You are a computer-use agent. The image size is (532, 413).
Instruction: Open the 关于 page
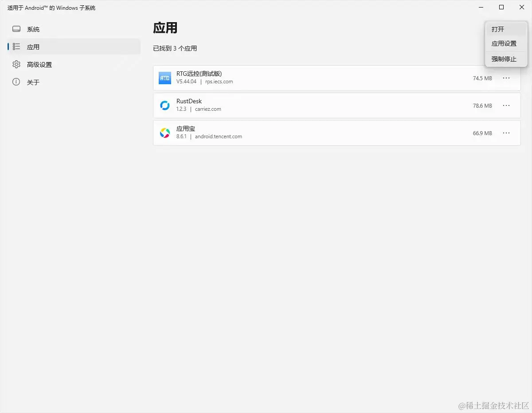pos(74,82)
